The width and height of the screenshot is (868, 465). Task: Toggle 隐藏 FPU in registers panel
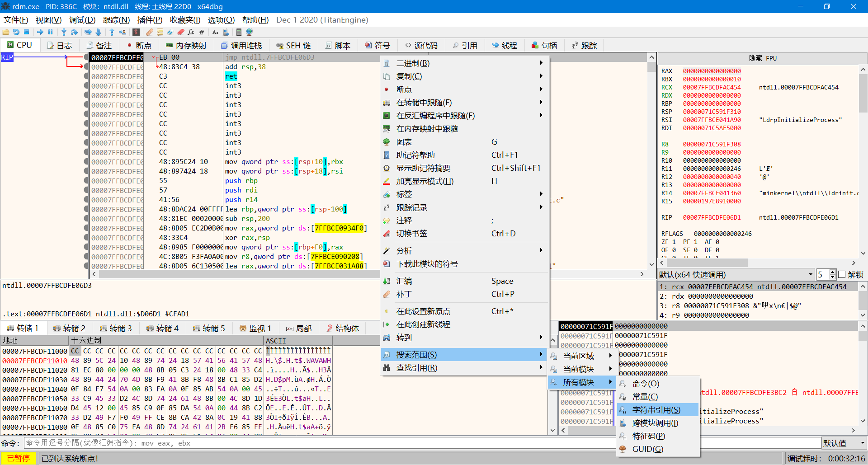763,58
